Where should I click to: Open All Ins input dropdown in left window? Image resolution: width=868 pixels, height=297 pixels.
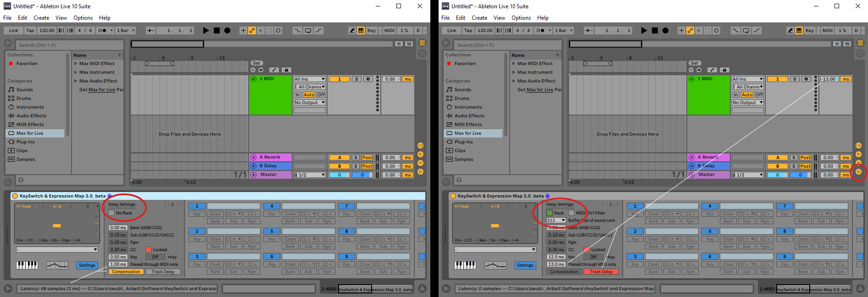click(310, 79)
